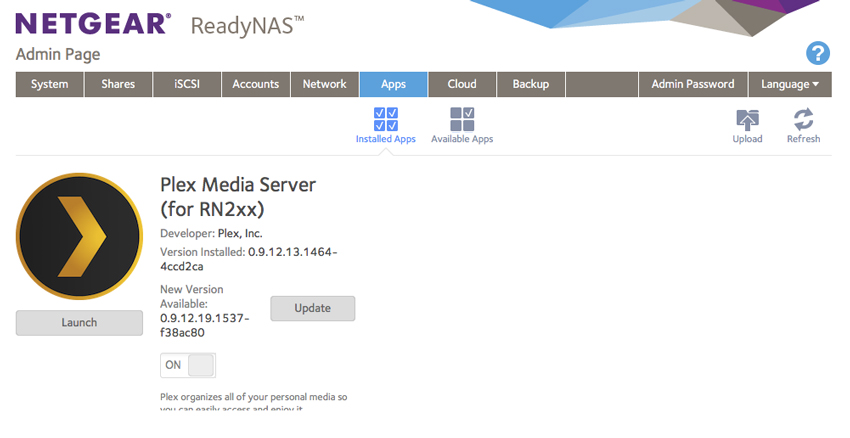Expand the Language dropdown
This screenshot has width=850, height=438.
[x=790, y=84]
